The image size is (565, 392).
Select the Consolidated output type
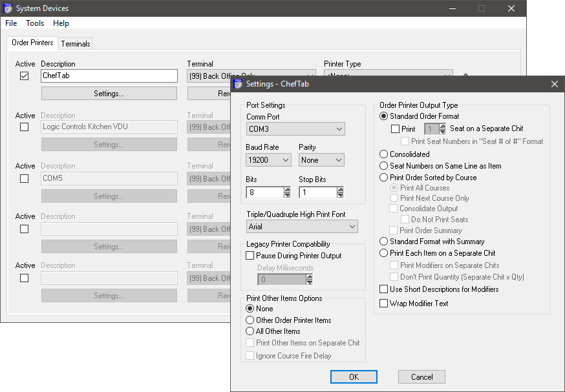[384, 154]
